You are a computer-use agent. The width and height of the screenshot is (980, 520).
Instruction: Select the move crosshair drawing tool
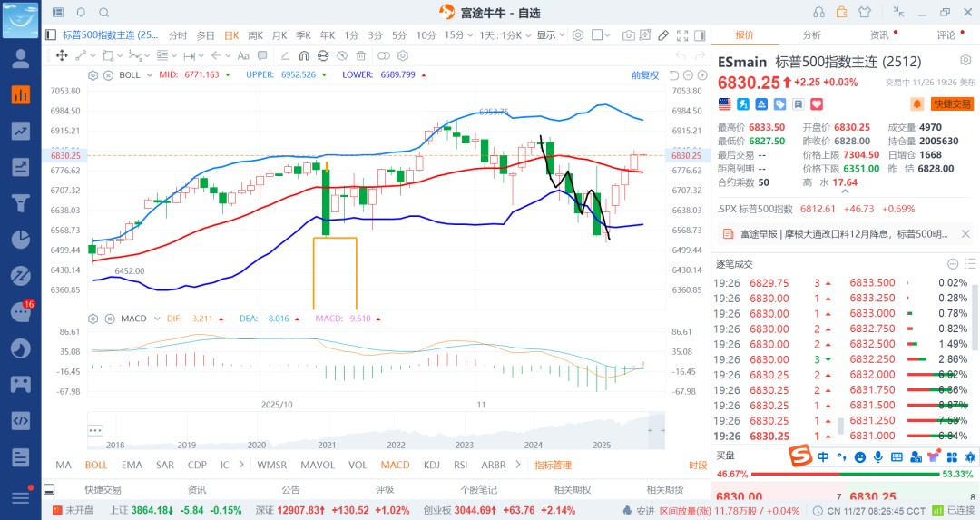click(x=62, y=55)
